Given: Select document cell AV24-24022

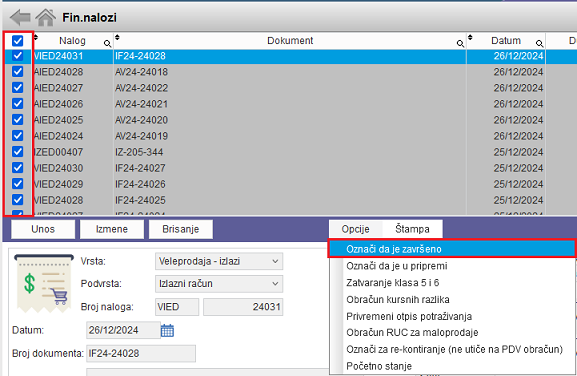Looking at the screenshot, I should tap(290, 88).
